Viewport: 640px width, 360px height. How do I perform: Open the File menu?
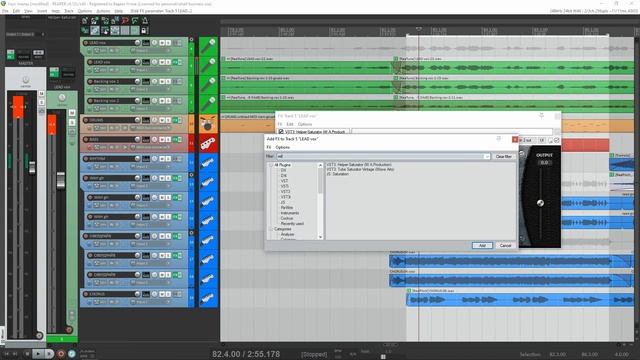pyautogui.click(x=5, y=11)
